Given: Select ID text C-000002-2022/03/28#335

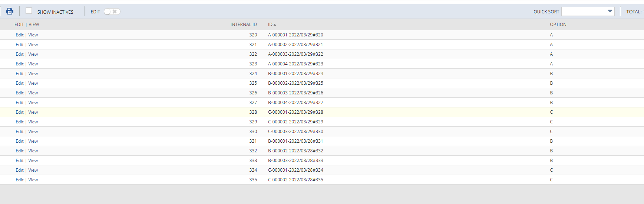Looking at the screenshot, I should (x=295, y=180).
